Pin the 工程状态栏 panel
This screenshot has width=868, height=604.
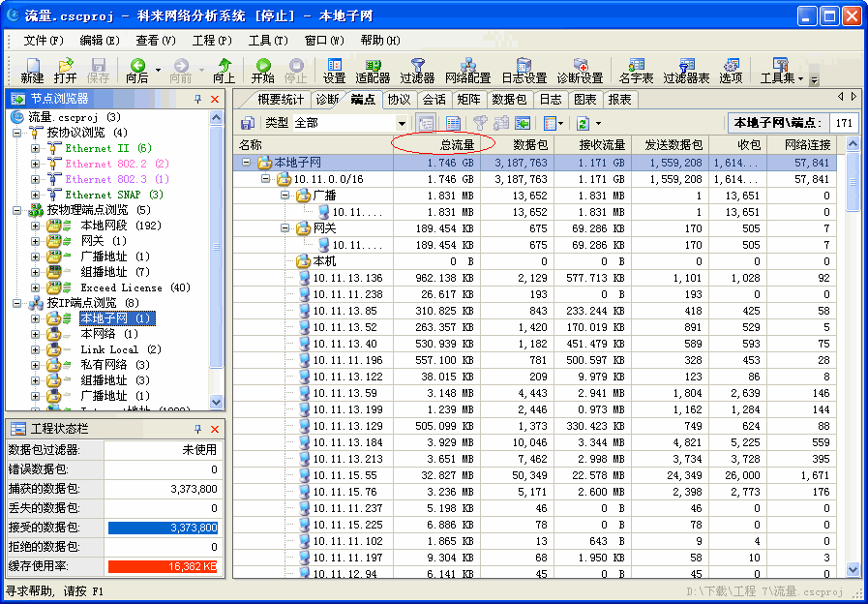(x=198, y=429)
